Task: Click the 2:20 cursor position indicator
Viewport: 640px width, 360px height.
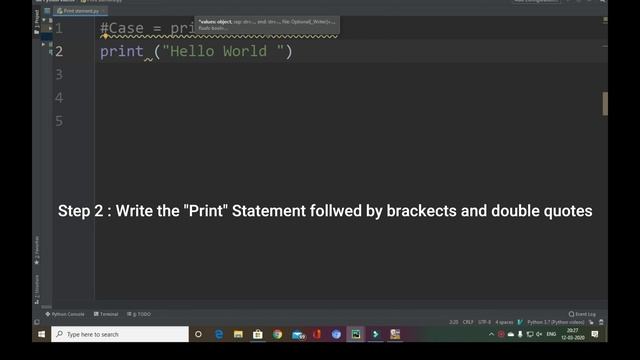Action: coord(453,322)
